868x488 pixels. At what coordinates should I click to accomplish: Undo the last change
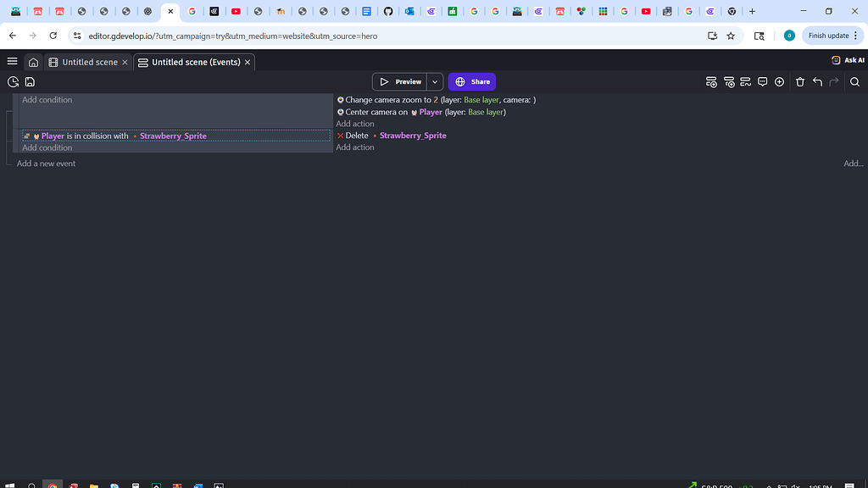tap(815, 81)
